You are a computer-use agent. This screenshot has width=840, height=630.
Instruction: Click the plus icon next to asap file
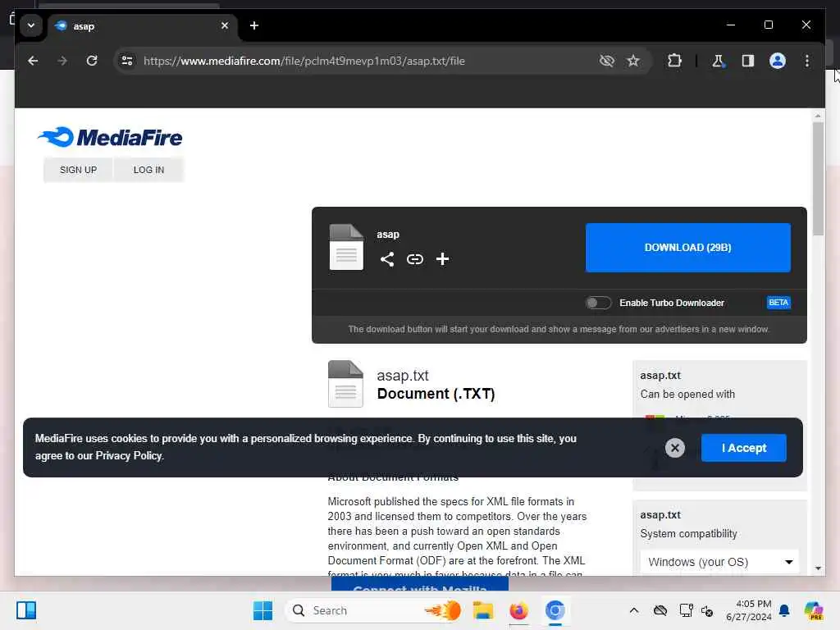tap(442, 259)
